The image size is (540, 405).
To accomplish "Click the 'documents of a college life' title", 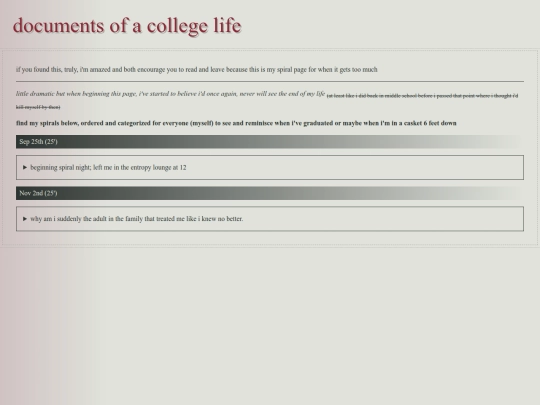I will 127,26.
